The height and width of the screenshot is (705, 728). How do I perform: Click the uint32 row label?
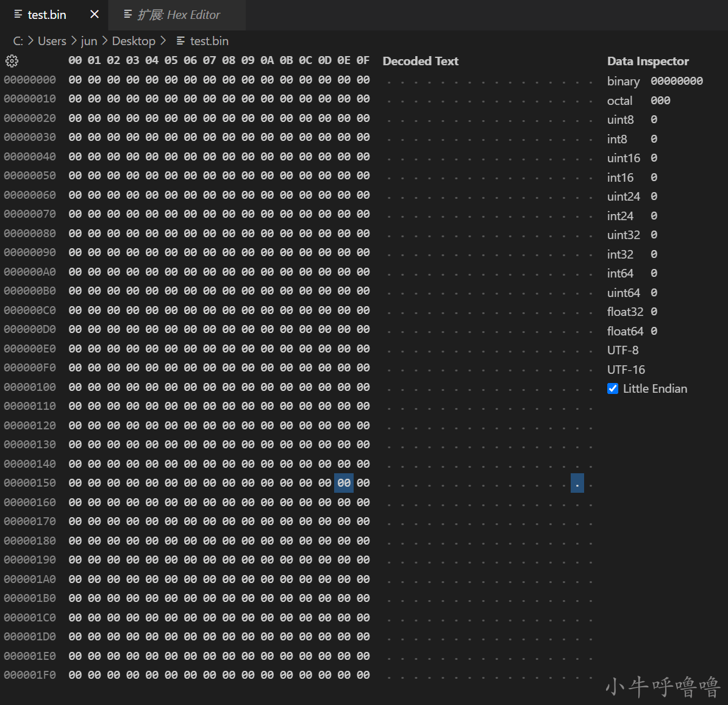pos(624,235)
